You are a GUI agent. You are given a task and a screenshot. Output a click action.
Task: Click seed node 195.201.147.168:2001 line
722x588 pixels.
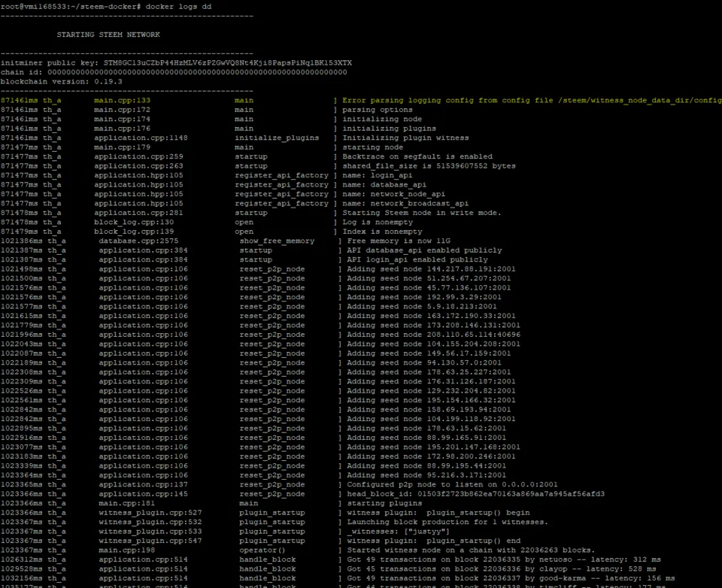[433, 447]
